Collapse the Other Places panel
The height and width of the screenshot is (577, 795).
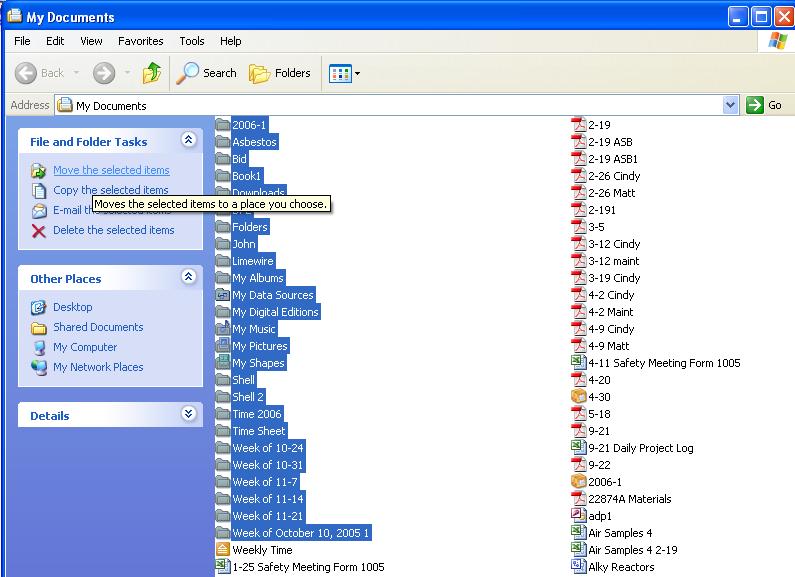coord(189,276)
